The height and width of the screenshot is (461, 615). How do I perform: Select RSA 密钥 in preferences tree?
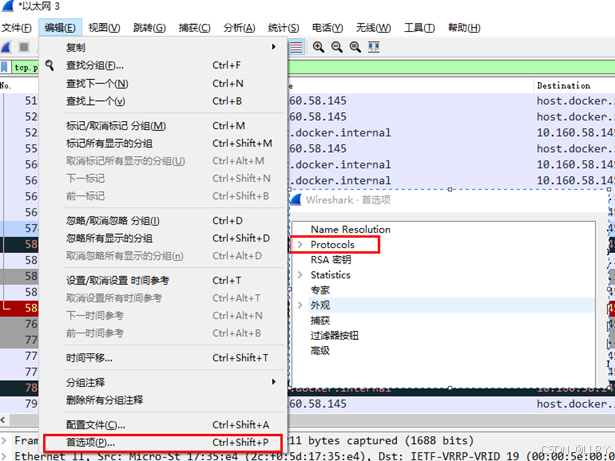(331, 260)
